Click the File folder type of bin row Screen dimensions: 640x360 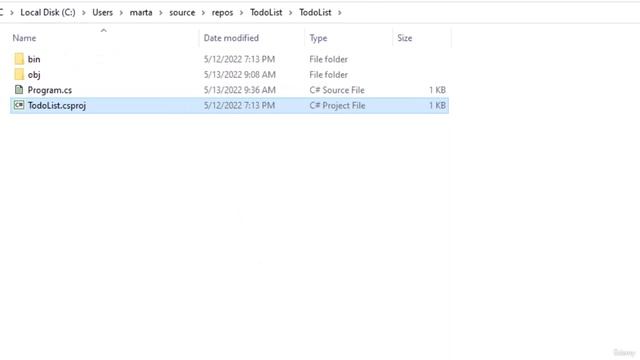[329, 59]
